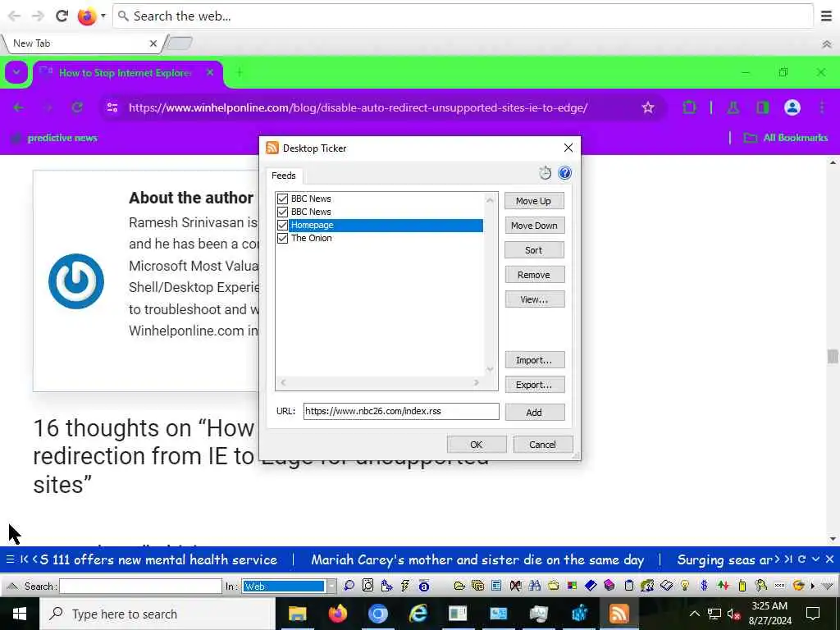Click the lightning bolt toolbar icon
This screenshot has width=840, height=630.
(405, 586)
